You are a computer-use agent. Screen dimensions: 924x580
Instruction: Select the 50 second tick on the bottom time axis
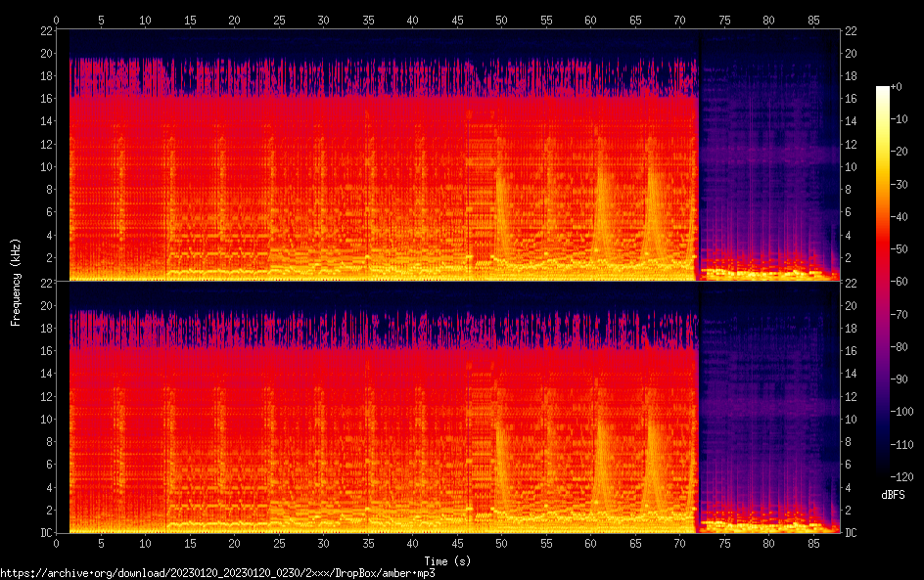pyautogui.click(x=501, y=543)
